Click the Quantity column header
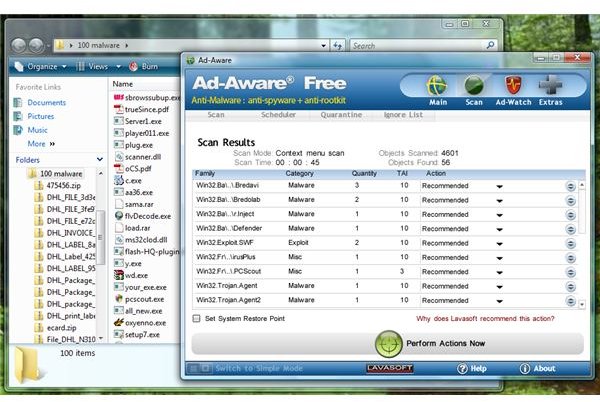 pos(364,173)
